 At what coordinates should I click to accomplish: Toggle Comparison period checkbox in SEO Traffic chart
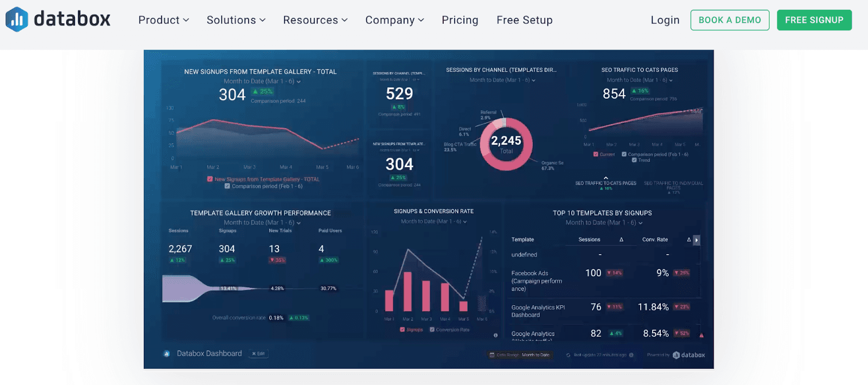click(x=624, y=154)
